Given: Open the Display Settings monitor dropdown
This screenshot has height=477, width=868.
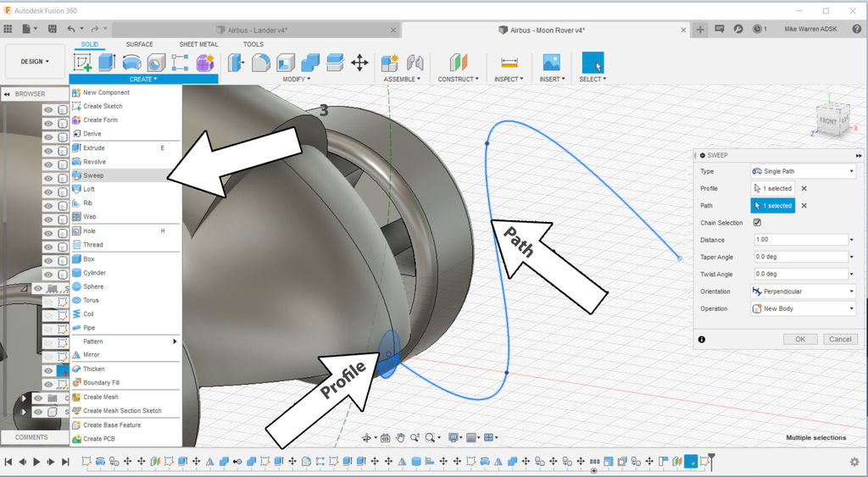Looking at the screenshot, I should coord(455,438).
